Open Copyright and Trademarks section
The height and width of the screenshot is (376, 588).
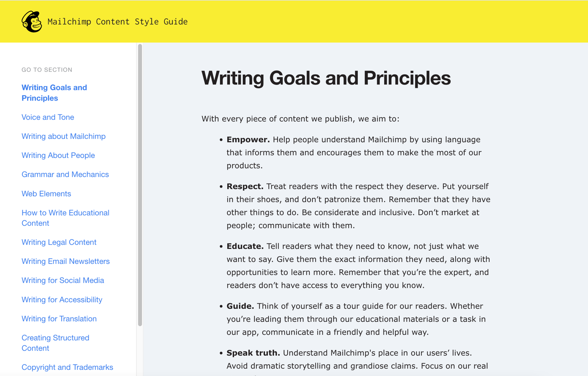click(x=67, y=367)
